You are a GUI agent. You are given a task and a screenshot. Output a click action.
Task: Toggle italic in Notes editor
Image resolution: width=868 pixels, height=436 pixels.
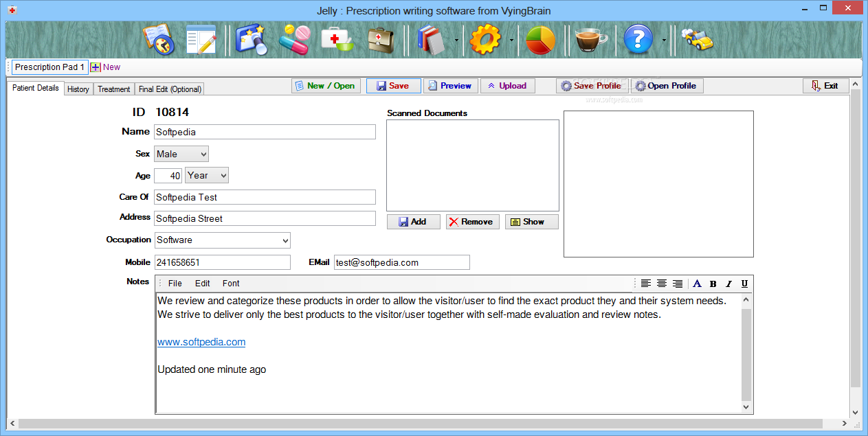[x=729, y=284]
